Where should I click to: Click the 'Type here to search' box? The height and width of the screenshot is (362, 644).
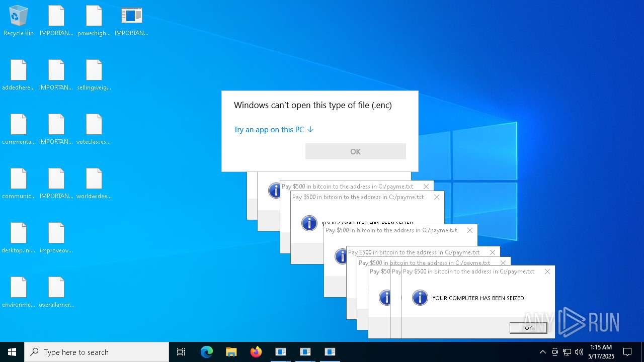(x=97, y=352)
